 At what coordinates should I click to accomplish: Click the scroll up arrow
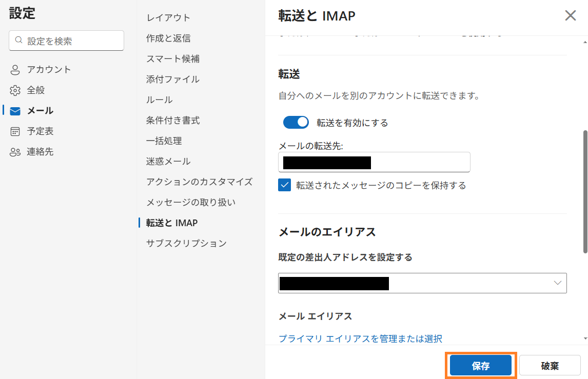tap(585, 41)
